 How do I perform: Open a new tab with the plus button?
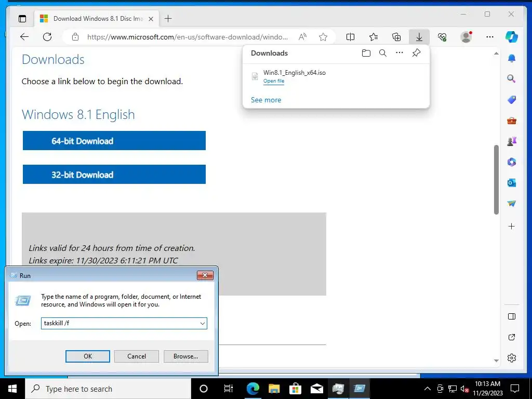(x=168, y=19)
